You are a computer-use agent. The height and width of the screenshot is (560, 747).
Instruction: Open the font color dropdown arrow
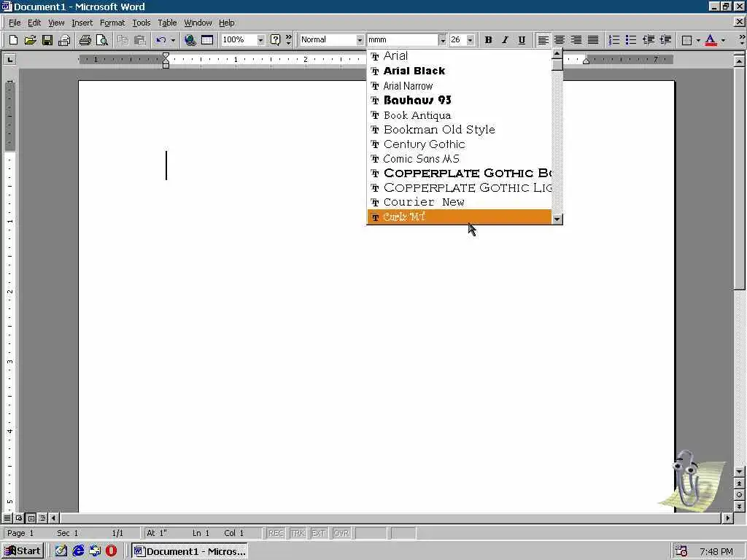[x=723, y=40]
